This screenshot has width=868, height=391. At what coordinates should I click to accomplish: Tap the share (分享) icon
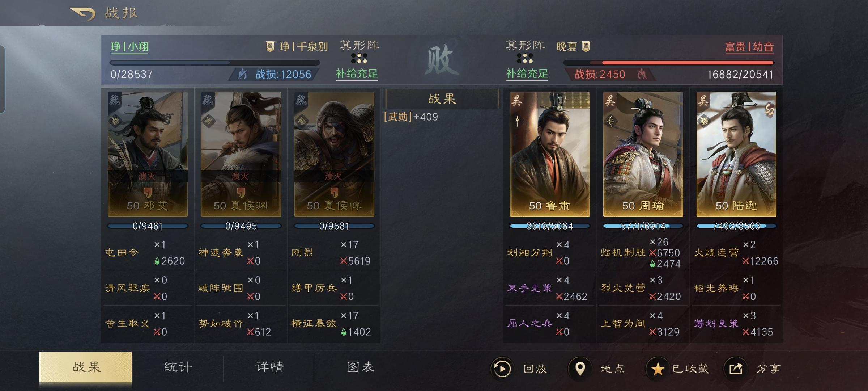pos(735,369)
